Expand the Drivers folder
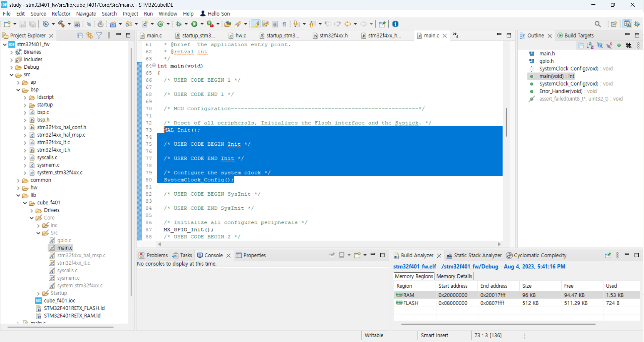 click(31, 211)
